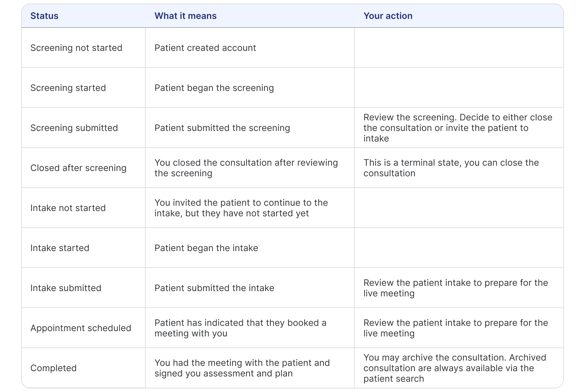Image resolution: width=585 pixels, height=392 pixels.
Task: Select the Intake not started status cell
Action: point(68,208)
